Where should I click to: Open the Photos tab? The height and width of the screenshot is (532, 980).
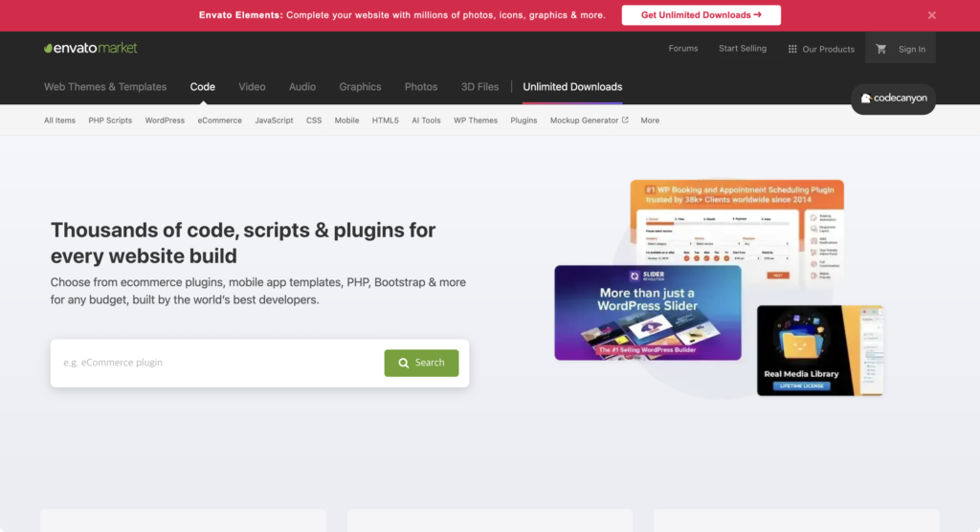[421, 87]
